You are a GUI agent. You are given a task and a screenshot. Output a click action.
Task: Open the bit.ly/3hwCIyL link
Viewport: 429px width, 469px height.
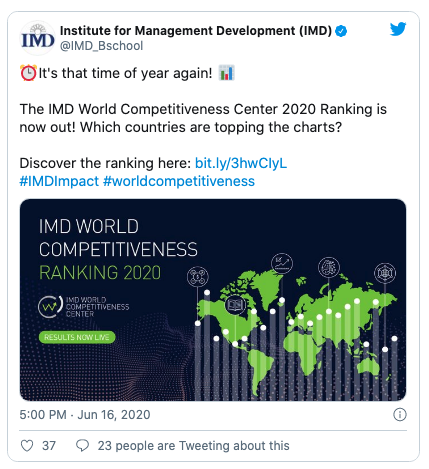[241, 163]
